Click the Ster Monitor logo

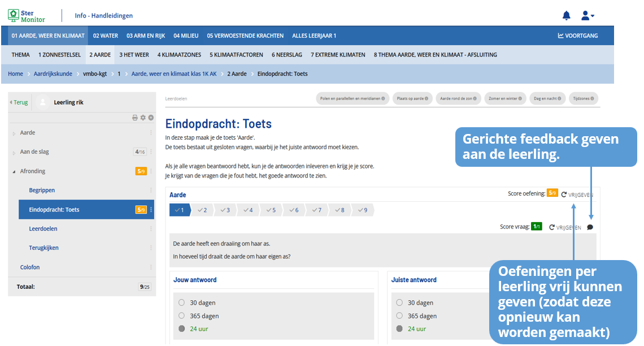(27, 15)
